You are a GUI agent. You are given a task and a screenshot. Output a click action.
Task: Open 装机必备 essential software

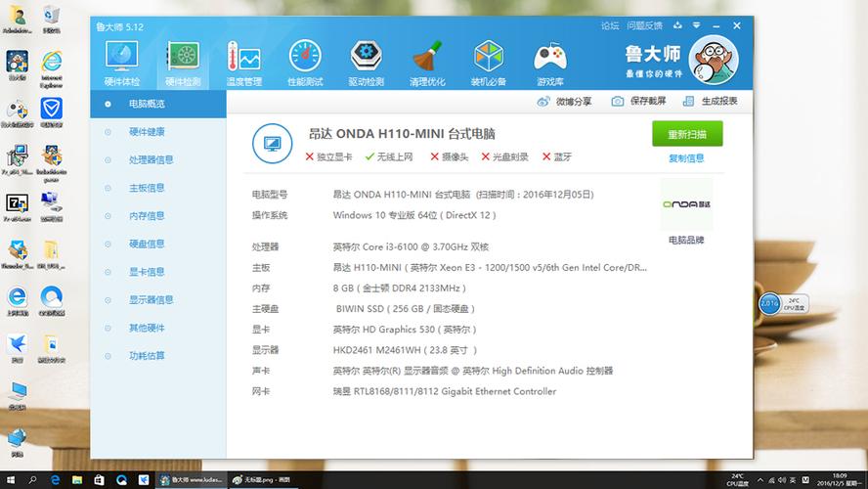click(x=489, y=64)
